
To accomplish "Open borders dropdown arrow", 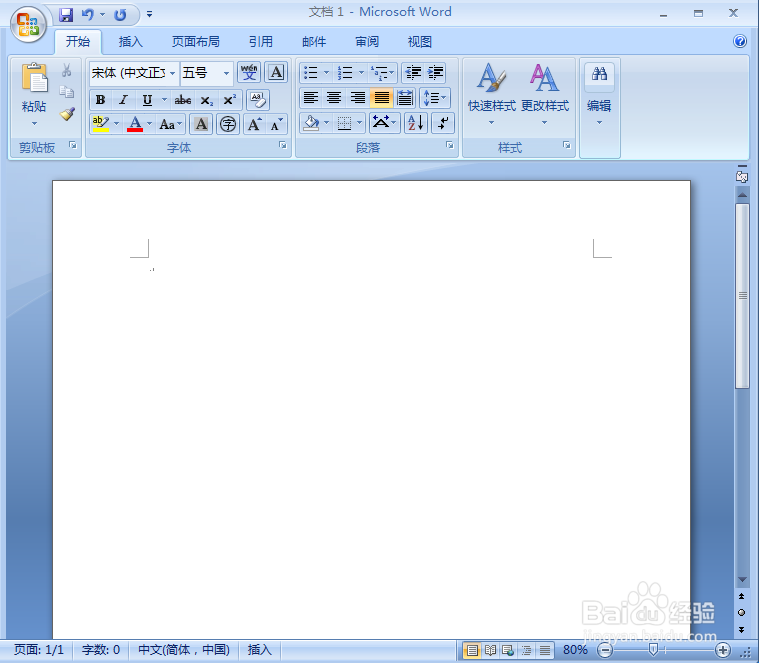I will [359, 123].
